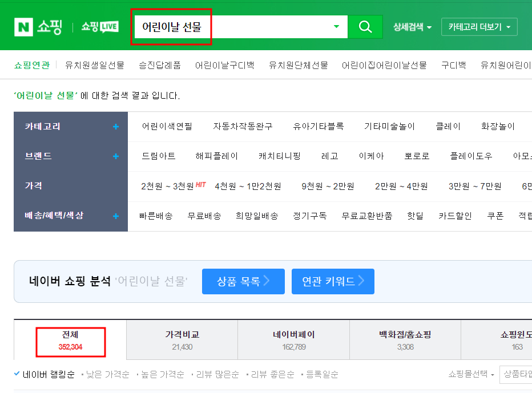Filter by category 어린이색연필
The image size is (532, 393).
(x=167, y=127)
